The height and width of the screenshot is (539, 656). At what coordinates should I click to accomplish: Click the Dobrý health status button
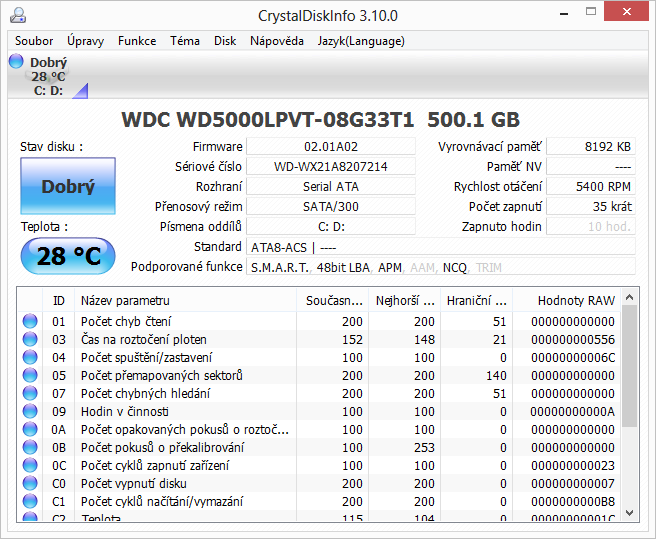(68, 186)
